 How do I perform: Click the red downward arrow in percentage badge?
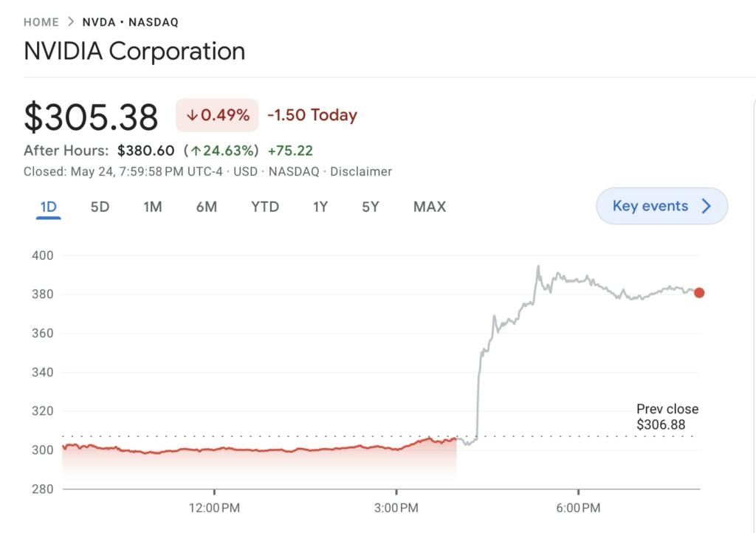click(x=192, y=115)
